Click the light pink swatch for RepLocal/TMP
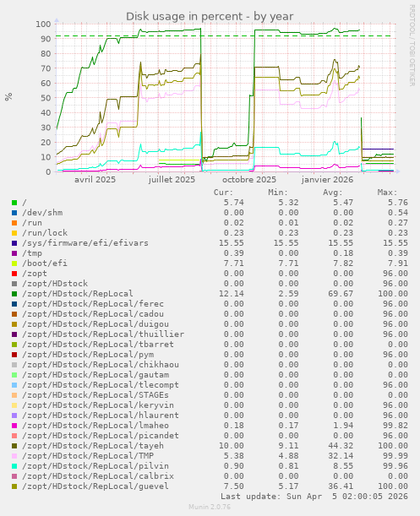Viewport: 420px width, 516px height. tap(14, 456)
